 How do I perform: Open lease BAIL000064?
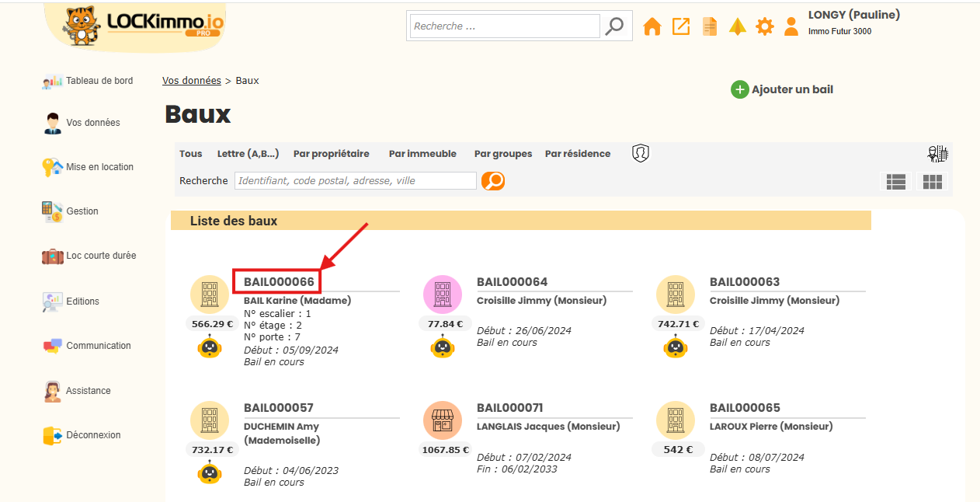(x=512, y=282)
